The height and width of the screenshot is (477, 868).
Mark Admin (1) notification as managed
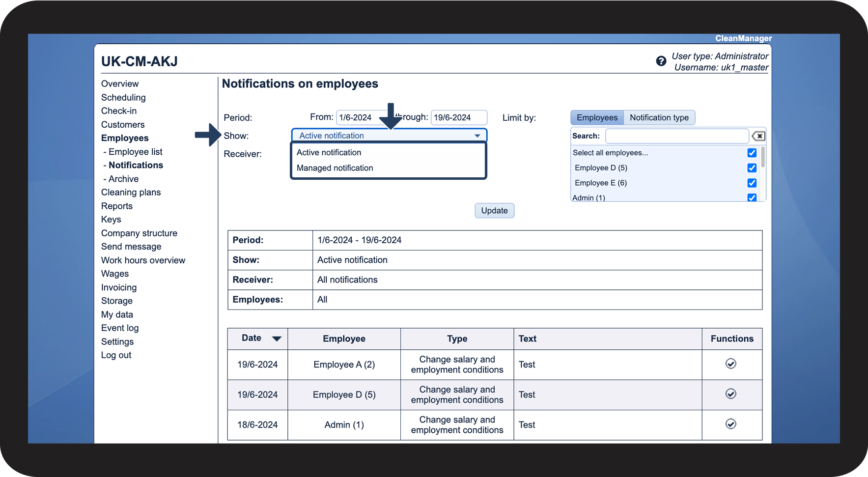pyautogui.click(x=730, y=424)
